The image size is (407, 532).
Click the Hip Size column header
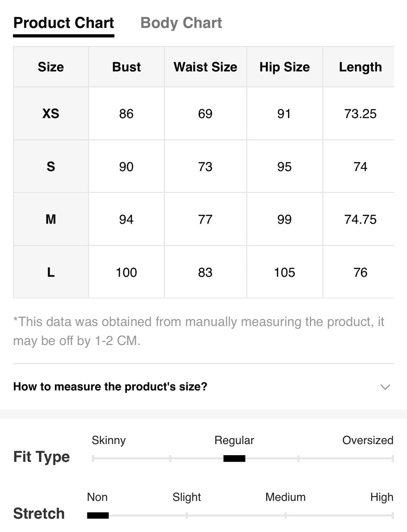coord(285,67)
